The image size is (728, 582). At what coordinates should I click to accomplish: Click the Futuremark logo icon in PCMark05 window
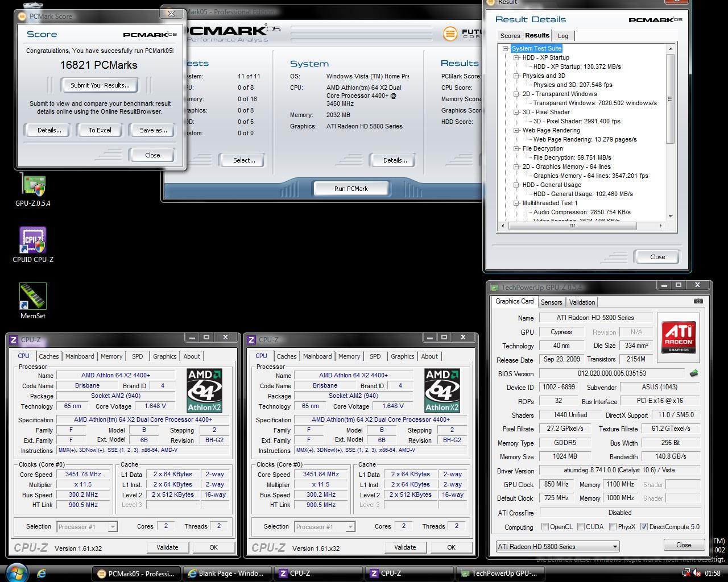coord(450,34)
